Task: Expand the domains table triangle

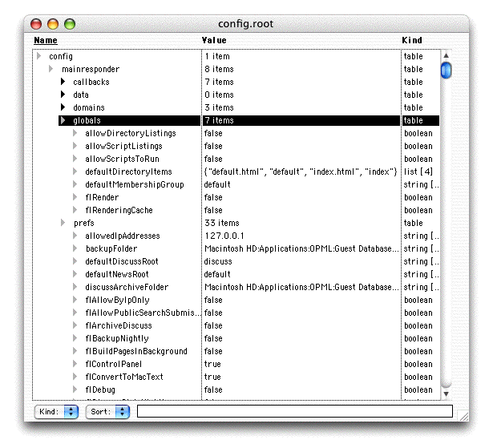Action: (x=63, y=107)
